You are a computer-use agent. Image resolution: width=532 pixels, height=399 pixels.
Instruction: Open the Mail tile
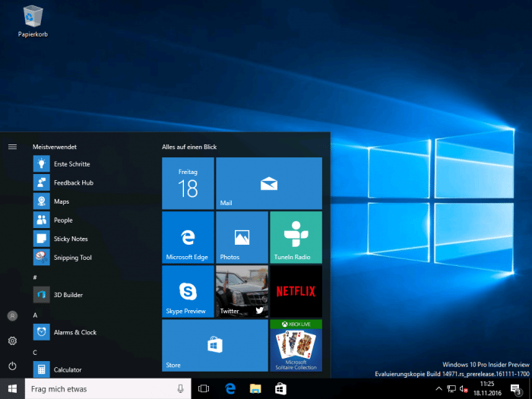pos(269,183)
